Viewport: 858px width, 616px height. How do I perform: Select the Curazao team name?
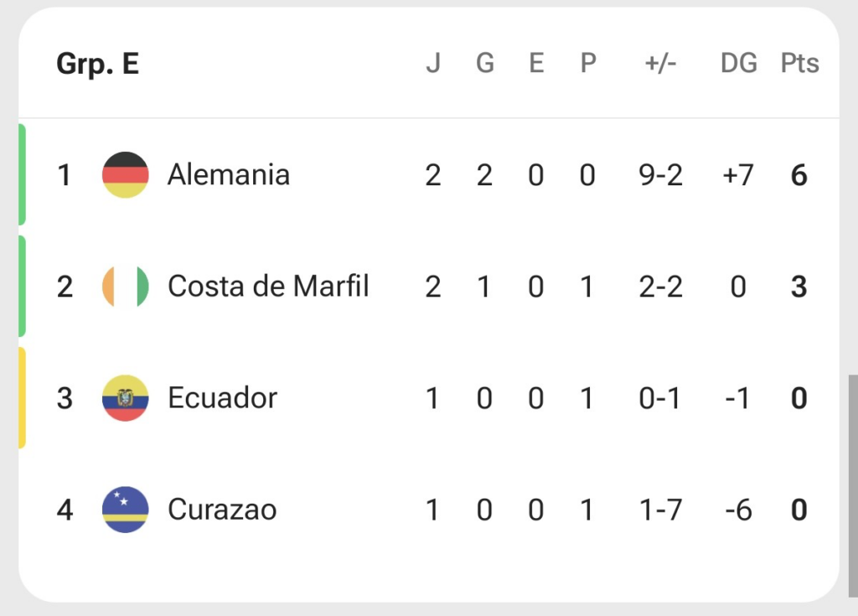222,510
